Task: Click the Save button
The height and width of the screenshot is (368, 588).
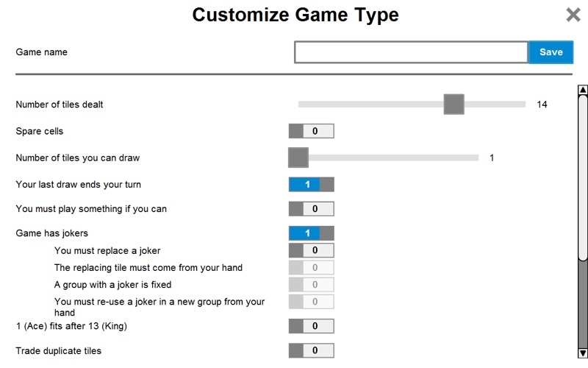Action: [551, 52]
